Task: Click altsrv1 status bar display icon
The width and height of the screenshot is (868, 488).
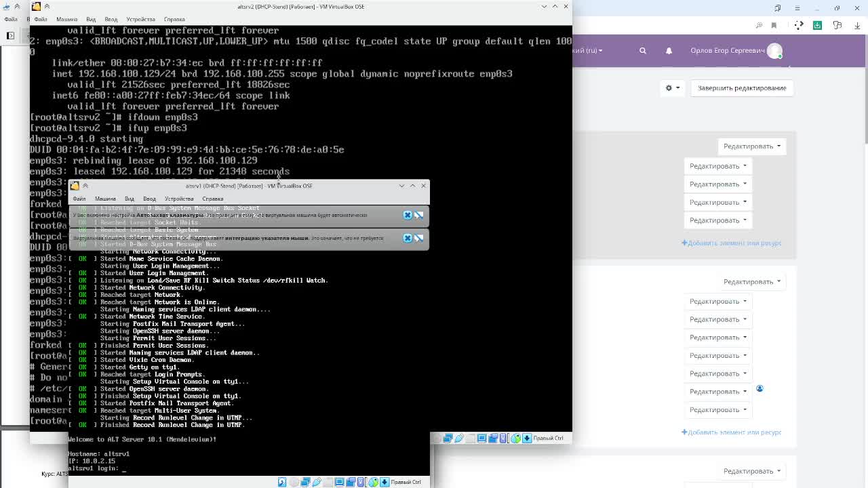Action: pos(340,482)
